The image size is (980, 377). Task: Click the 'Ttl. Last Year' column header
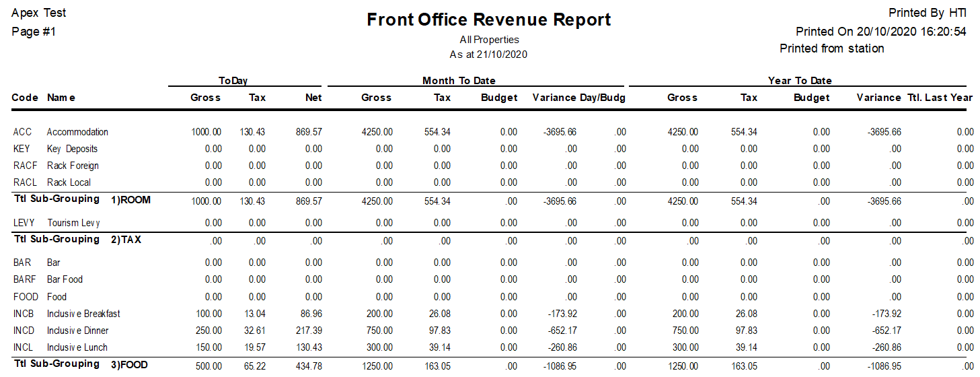point(940,98)
